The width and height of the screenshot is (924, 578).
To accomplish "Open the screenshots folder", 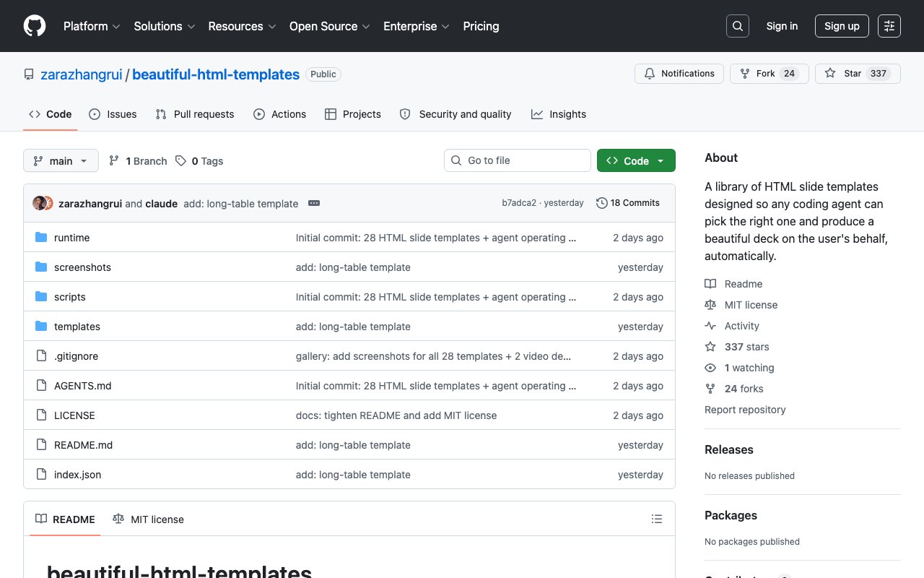I will tap(83, 267).
